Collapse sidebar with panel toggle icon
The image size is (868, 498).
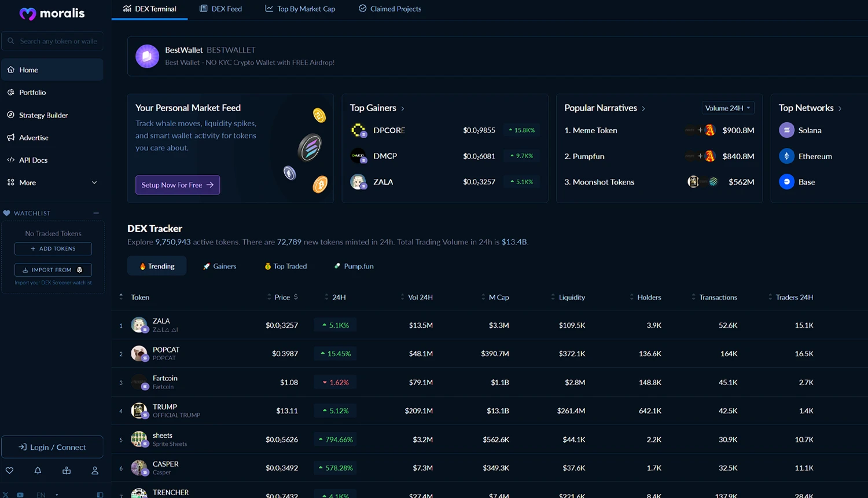(100, 495)
